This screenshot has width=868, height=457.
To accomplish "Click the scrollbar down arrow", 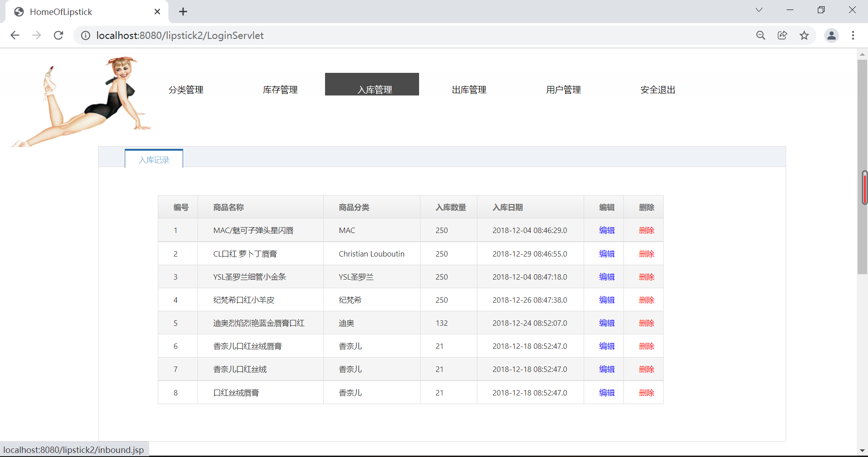I will [862, 451].
